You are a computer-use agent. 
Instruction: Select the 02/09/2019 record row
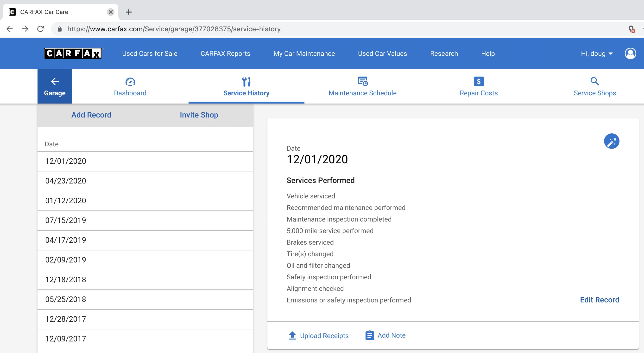[145, 260]
